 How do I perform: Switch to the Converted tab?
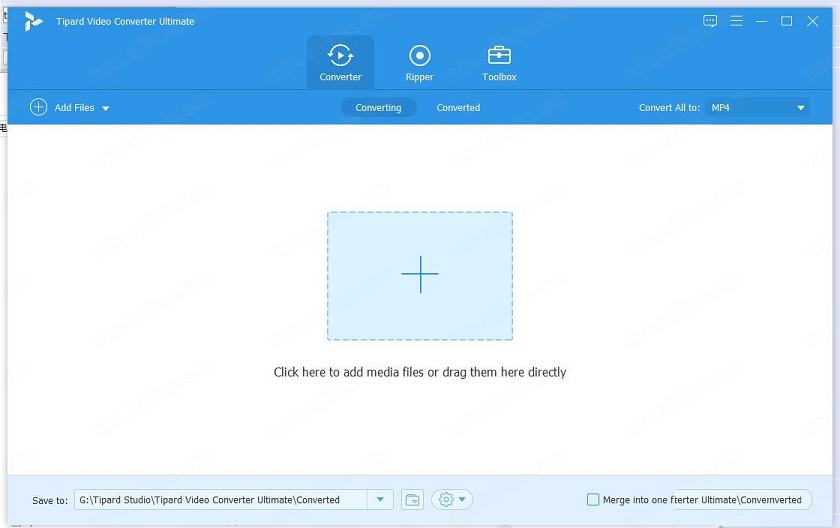pyautogui.click(x=458, y=108)
